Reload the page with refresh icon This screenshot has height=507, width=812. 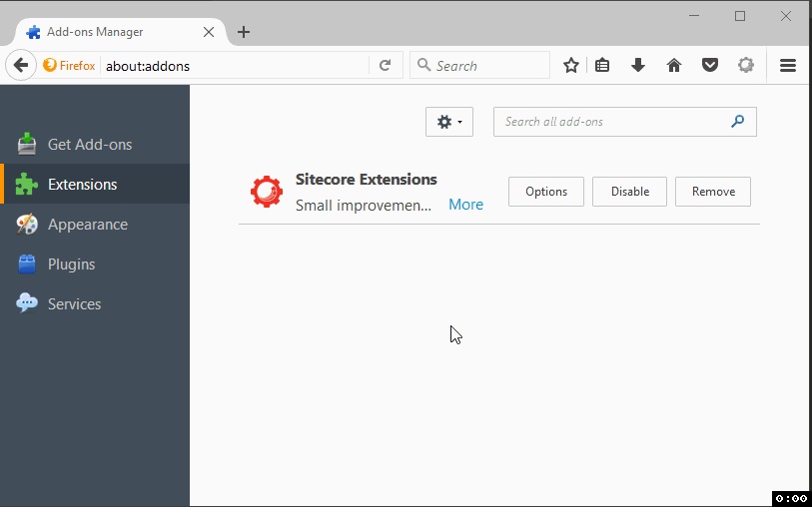[x=385, y=65]
